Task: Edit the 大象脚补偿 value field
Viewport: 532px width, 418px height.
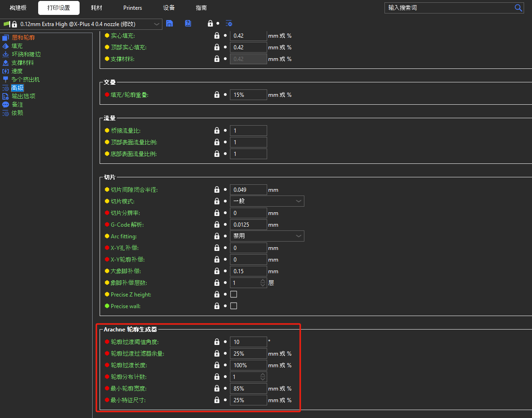Action: coord(249,271)
